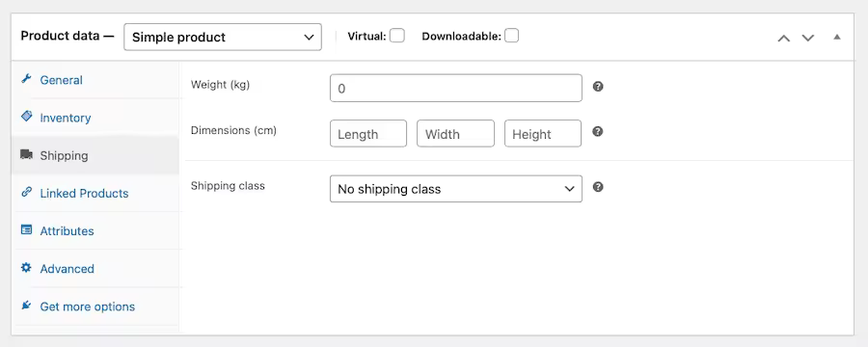
Task: Click the gear icon beside Advanced
Action: coord(26,267)
